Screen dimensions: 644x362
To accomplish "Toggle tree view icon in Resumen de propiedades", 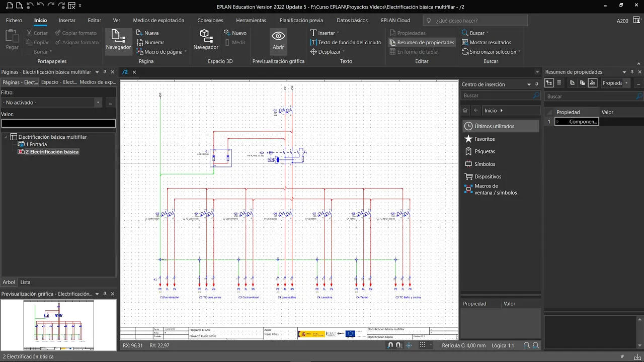I will [x=549, y=83].
